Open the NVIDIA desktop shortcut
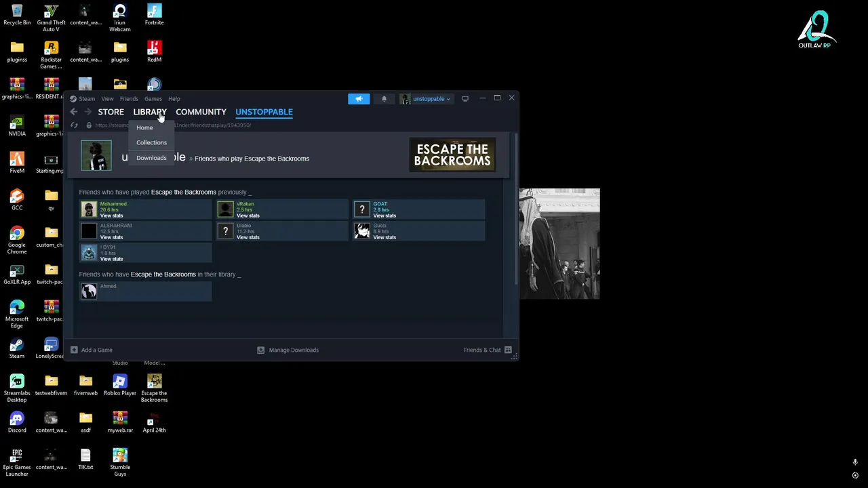Screen dimensions: 868x488 pos(17,126)
